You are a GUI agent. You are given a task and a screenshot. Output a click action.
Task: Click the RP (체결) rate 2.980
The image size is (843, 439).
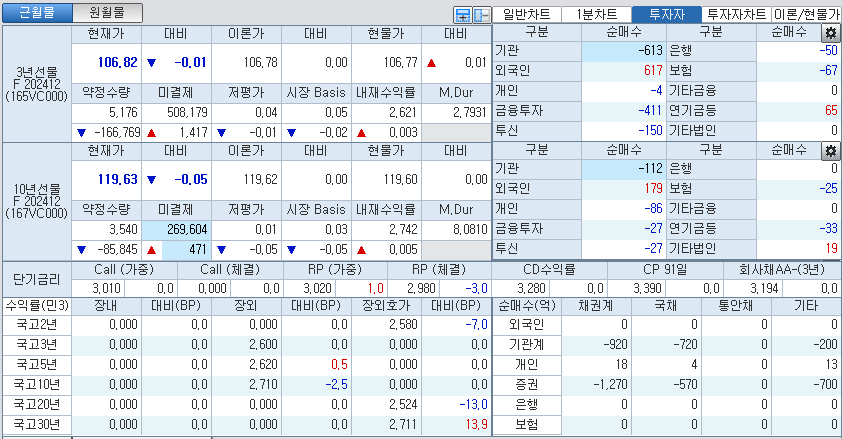click(x=421, y=289)
